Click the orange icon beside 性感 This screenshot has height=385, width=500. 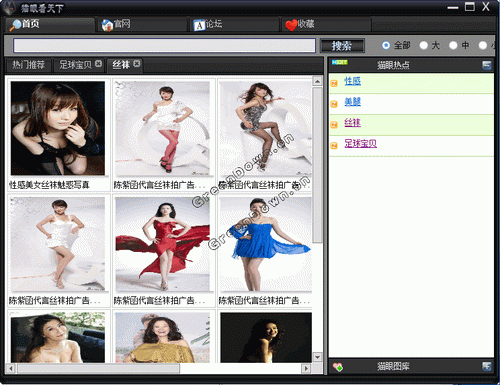(x=334, y=83)
